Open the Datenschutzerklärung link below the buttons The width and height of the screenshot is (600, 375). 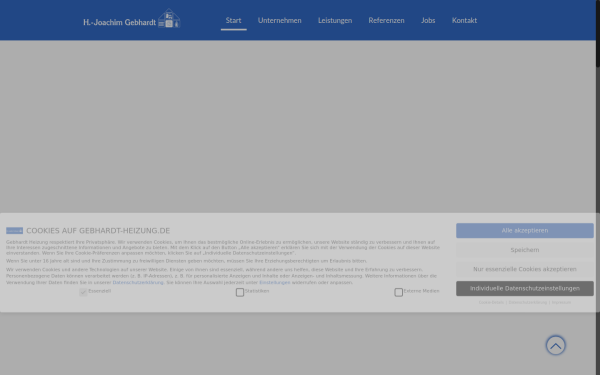[528, 302]
